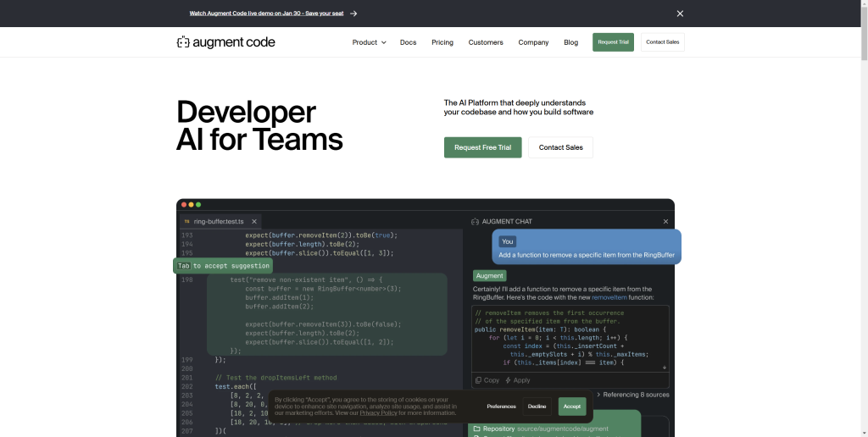Visit the Blog
Image resolution: width=868 pixels, height=437 pixels.
(570, 42)
